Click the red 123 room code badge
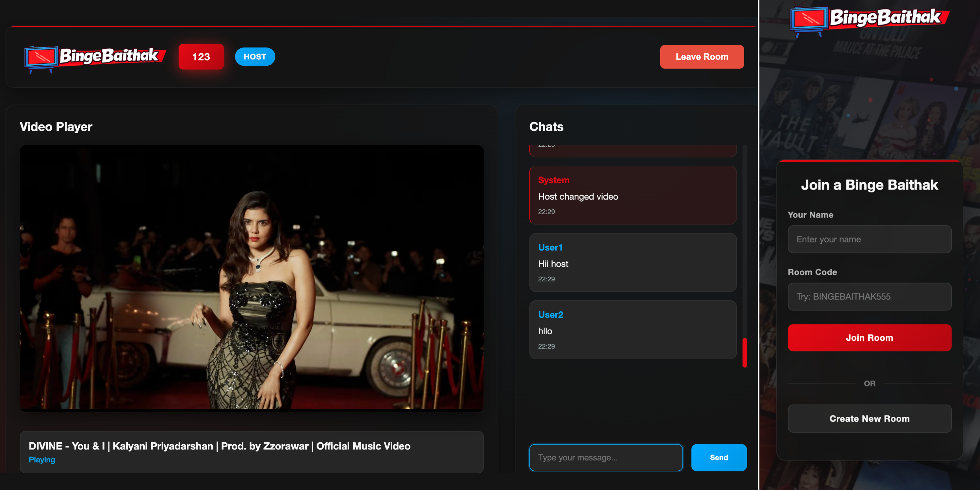Image resolution: width=980 pixels, height=490 pixels. (201, 57)
